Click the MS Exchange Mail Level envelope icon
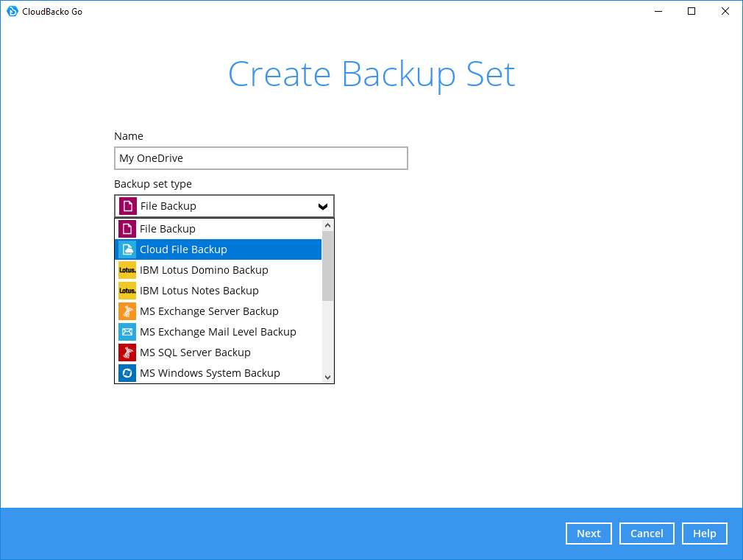 click(127, 332)
